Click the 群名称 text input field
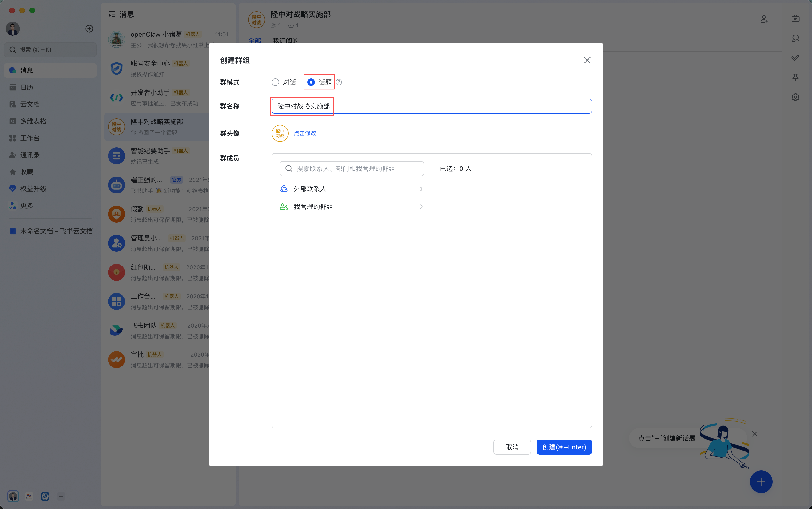The width and height of the screenshot is (812, 509). point(431,106)
